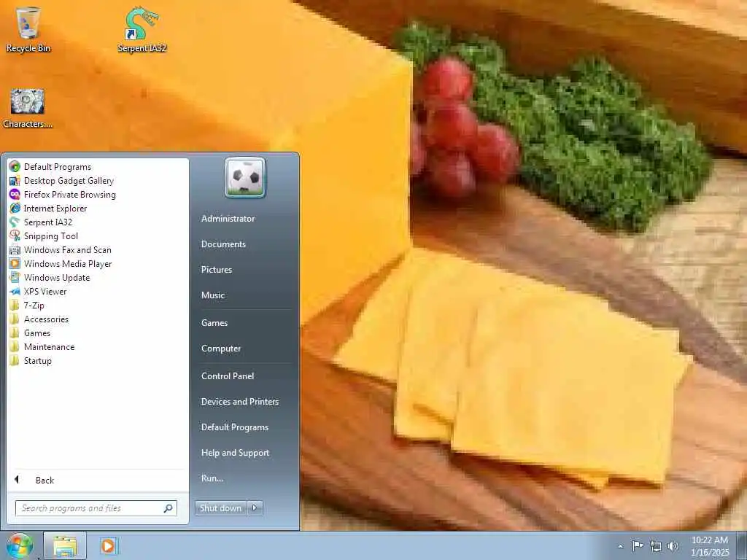Open the volume speaker tray icon
The height and width of the screenshot is (560, 747).
[x=673, y=545]
